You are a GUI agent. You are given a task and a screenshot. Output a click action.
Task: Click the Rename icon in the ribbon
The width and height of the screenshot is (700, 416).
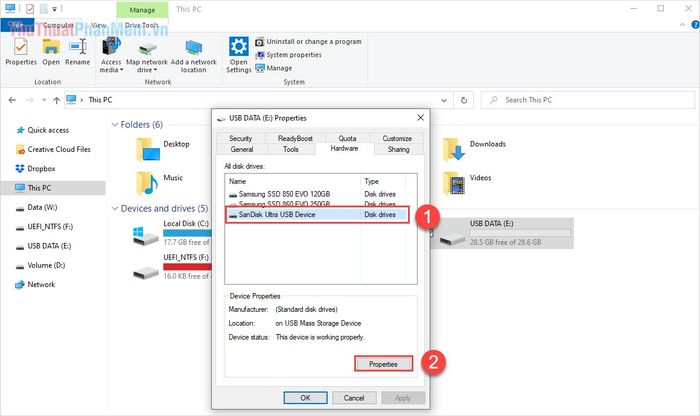pyautogui.click(x=77, y=50)
